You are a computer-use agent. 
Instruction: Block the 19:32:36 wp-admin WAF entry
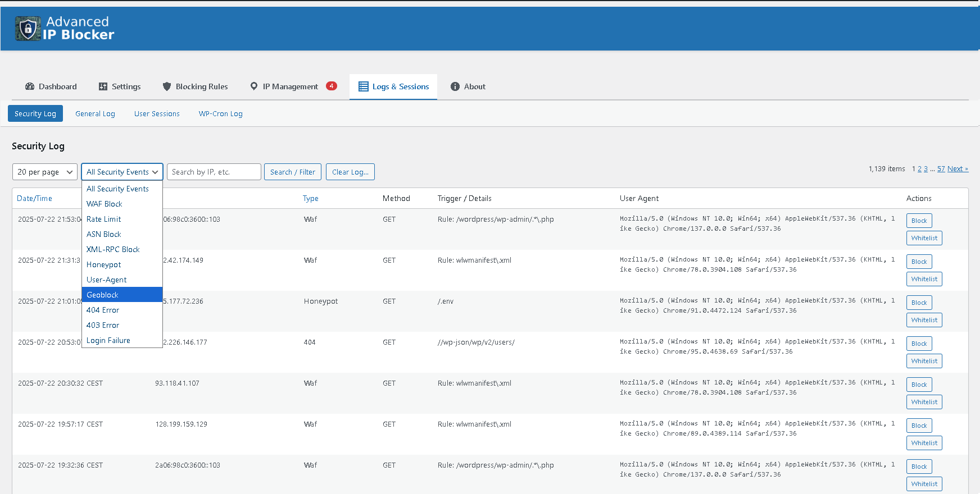coord(919,466)
